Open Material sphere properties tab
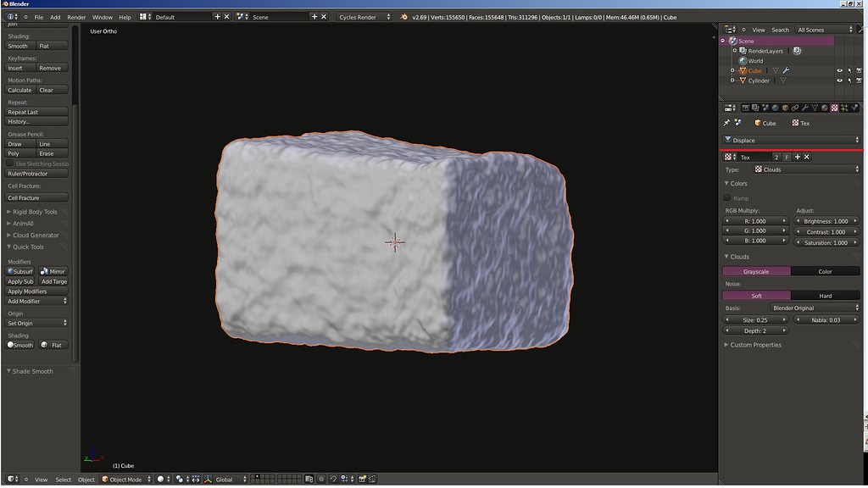The height and width of the screenshot is (488, 868). (x=824, y=108)
